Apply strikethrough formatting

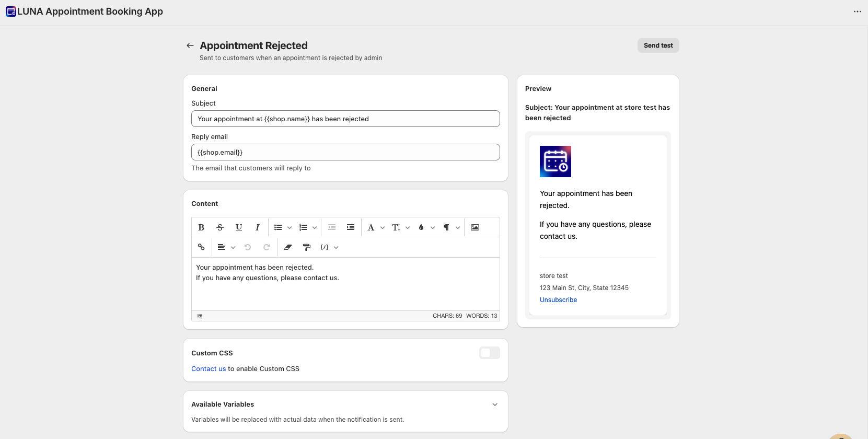click(220, 227)
